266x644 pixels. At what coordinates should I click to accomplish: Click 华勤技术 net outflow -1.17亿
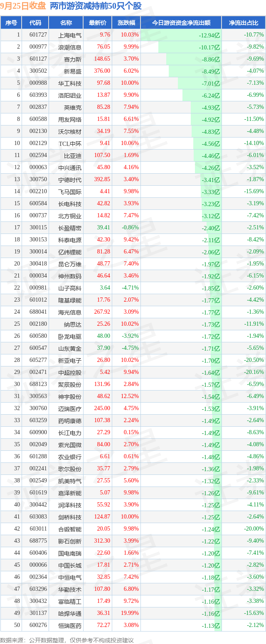(211, 590)
